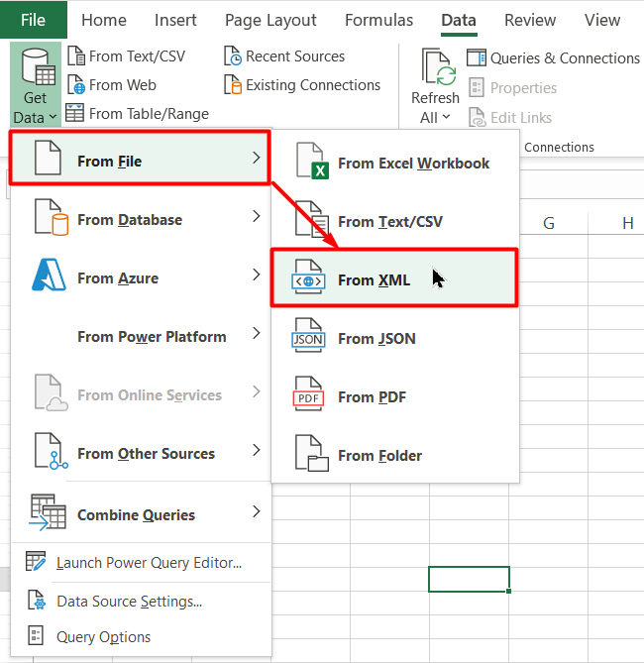
Task: Choose From Excel Workbook
Action: pyautogui.click(x=395, y=163)
